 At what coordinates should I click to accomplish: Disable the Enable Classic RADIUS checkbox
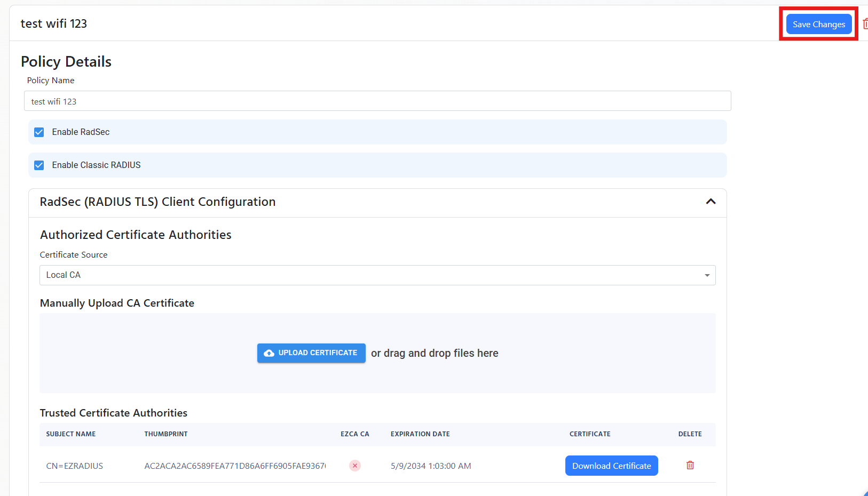coord(39,165)
